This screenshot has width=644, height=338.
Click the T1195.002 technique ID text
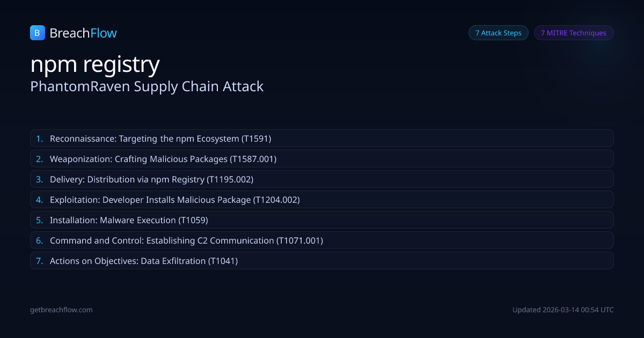tap(230, 179)
